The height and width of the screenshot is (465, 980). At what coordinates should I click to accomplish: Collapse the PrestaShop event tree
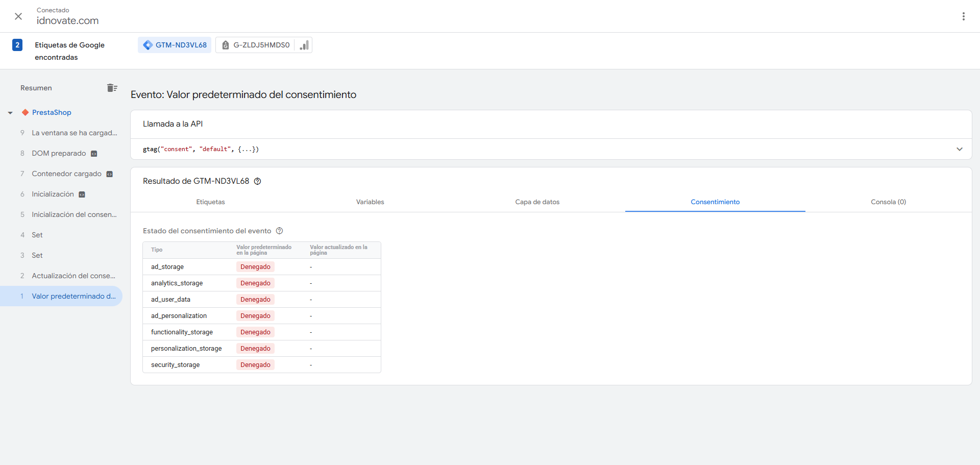click(x=10, y=113)
